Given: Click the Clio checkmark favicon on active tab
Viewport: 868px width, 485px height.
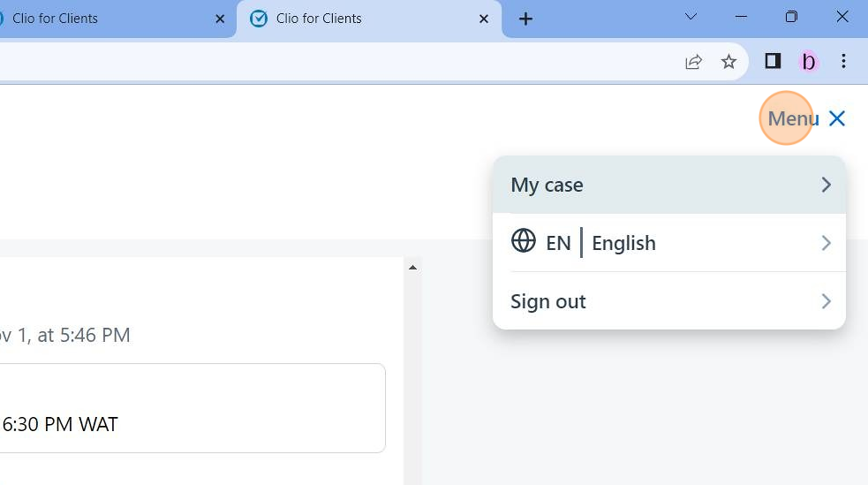Looking at the screenshot, I should (x=259, y=19).
